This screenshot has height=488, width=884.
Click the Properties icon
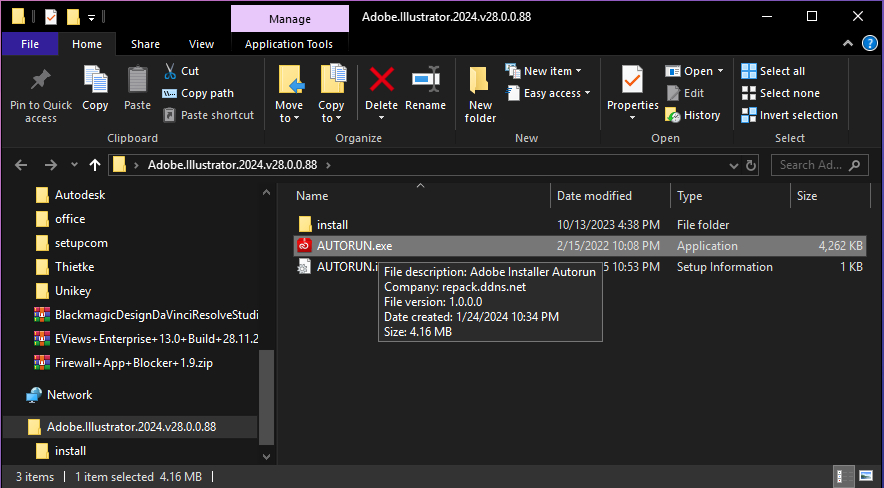(x=633, y=80)
